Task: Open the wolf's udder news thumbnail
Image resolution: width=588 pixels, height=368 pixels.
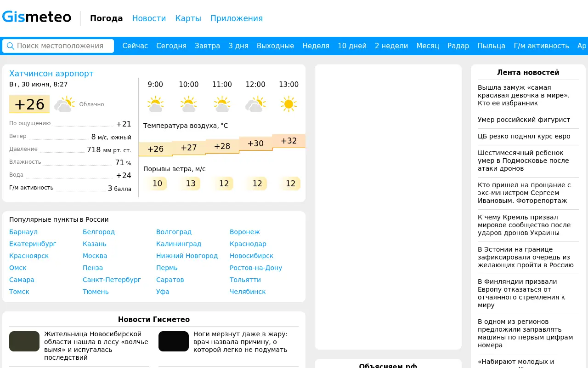Action: point(24,341)
